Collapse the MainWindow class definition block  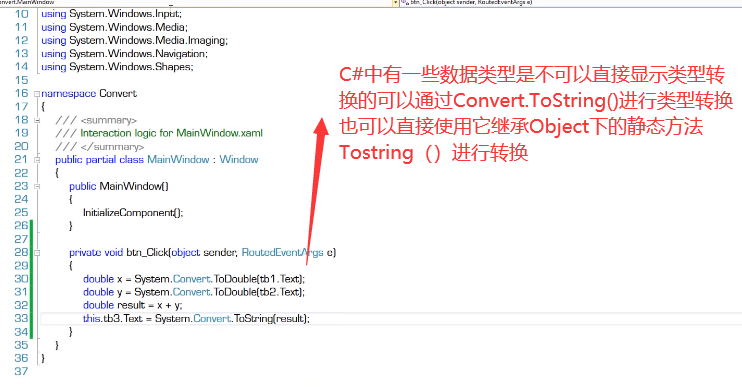pyautogui.click(x=37, y=160)
